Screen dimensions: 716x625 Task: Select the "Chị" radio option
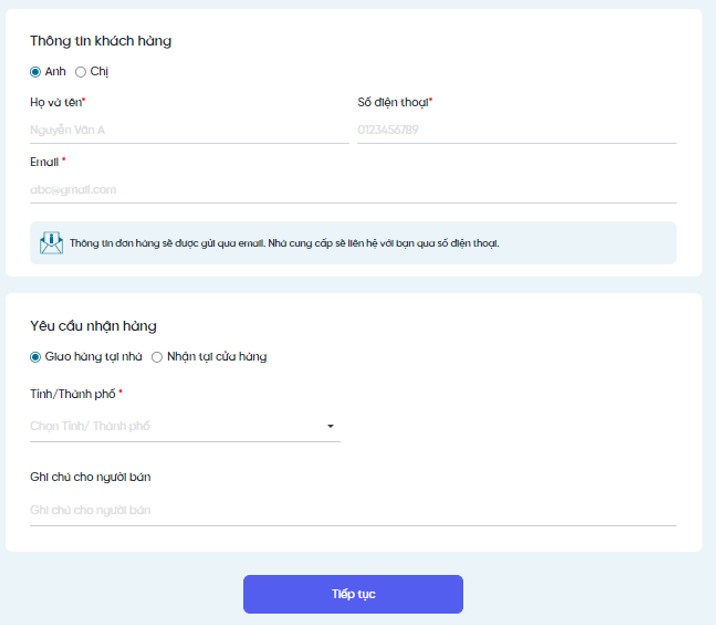(x=81, y=71)
